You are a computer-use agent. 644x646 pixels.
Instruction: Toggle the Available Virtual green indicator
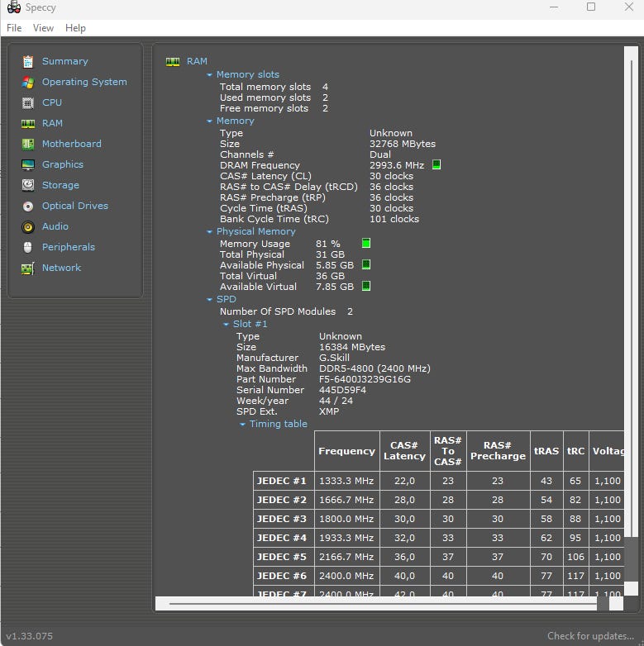click(x=366, y=287)
